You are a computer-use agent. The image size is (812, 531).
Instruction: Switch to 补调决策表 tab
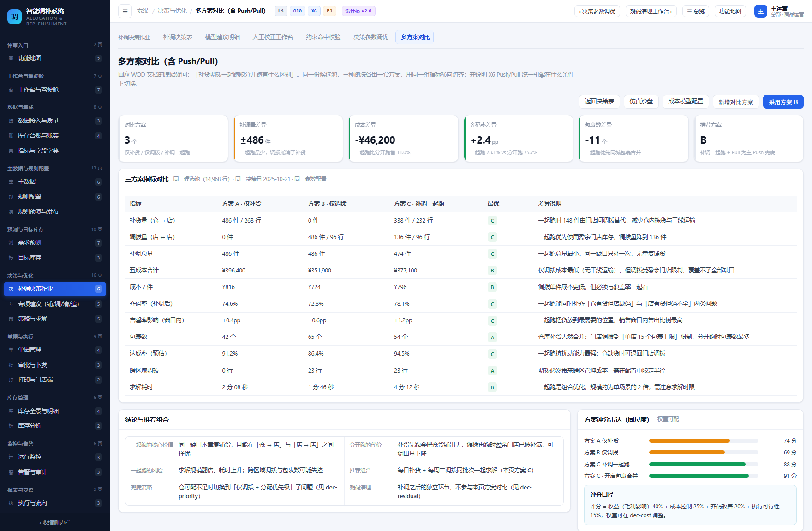(178, 37)
